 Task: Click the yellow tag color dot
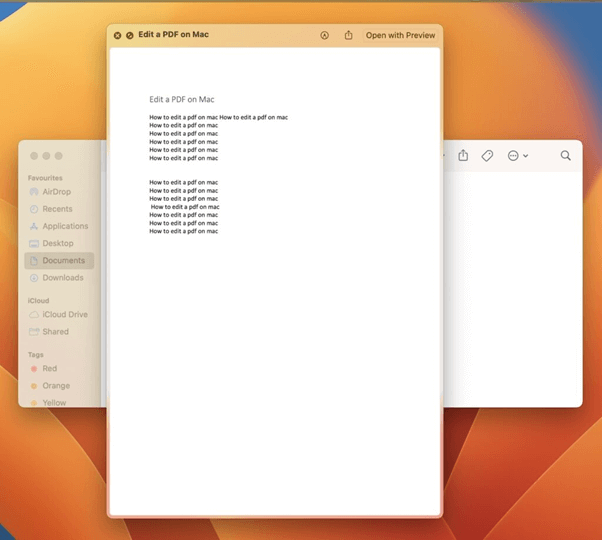tap(34, 403)
